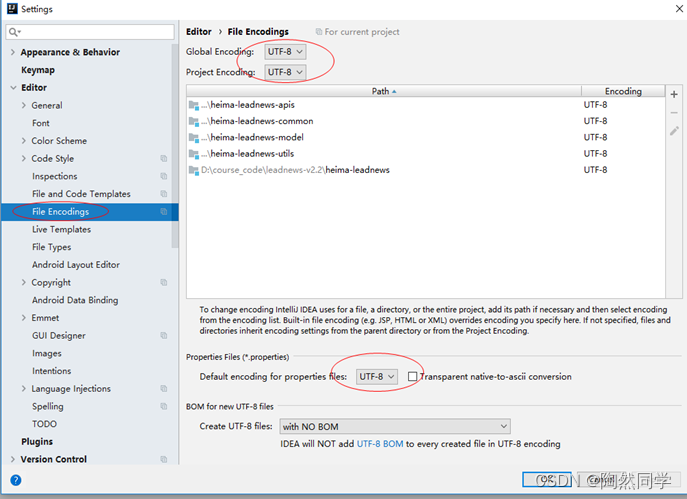Click folder icon of heima-leadnews-model row
This screenshot has width=687, height=499.
point(194,138)
